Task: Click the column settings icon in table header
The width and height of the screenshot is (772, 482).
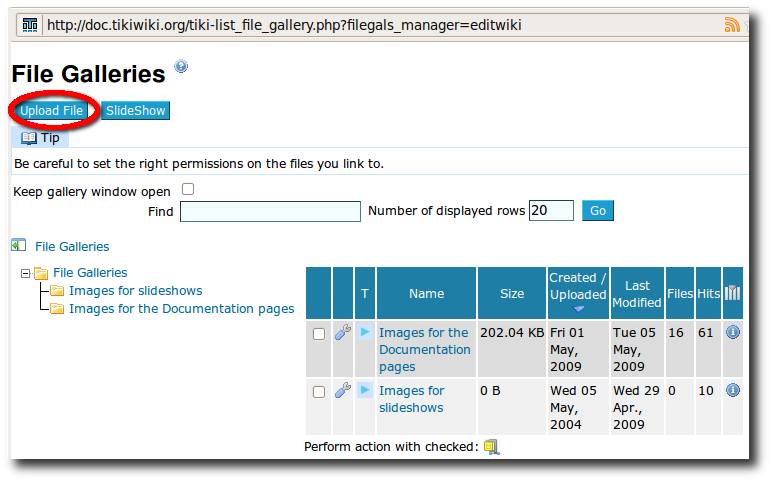Action: tap(732, 293)
